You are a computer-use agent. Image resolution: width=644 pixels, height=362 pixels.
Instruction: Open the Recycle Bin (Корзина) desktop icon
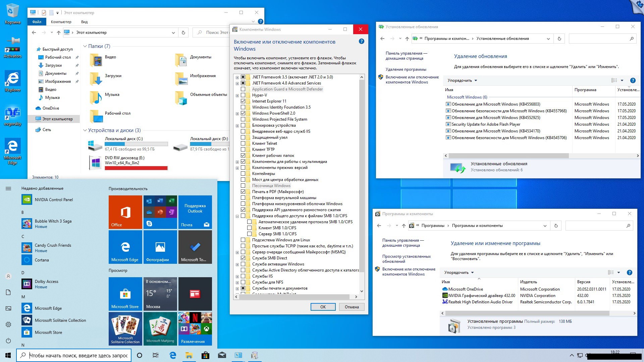tap(12, 14)
